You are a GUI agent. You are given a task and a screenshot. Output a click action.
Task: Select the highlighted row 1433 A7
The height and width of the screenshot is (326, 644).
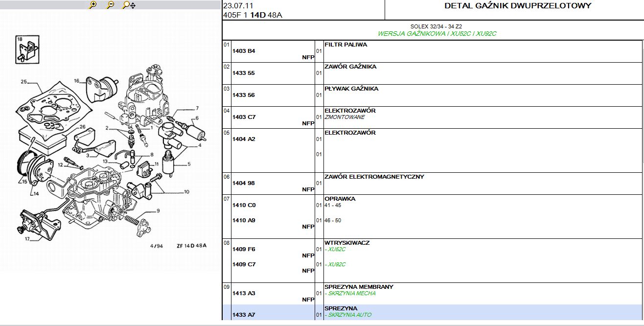pyautogui.click(x=244, y=315)
